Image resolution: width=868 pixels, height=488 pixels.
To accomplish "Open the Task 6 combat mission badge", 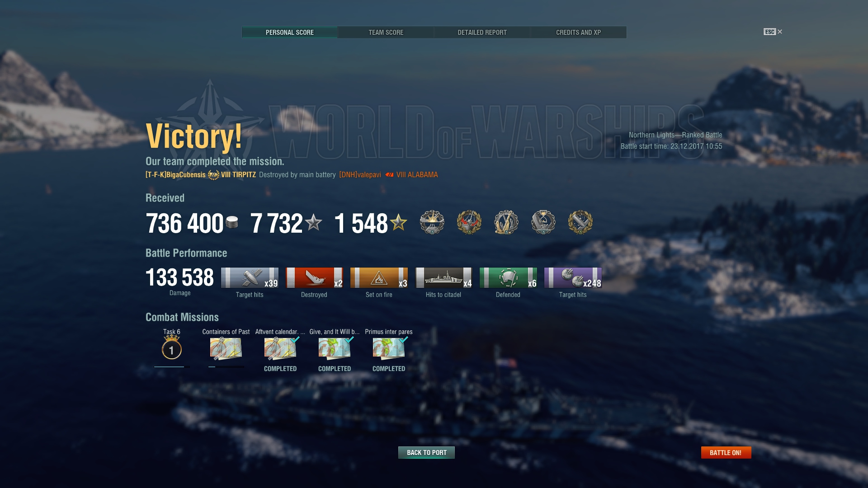I will (172, 349).
